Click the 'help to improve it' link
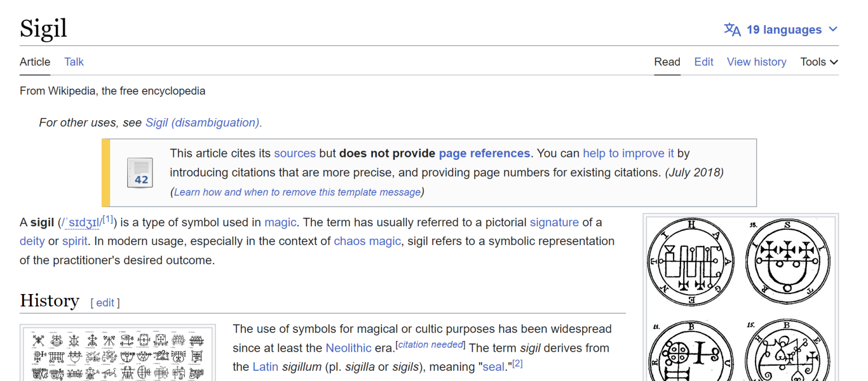 628,154
